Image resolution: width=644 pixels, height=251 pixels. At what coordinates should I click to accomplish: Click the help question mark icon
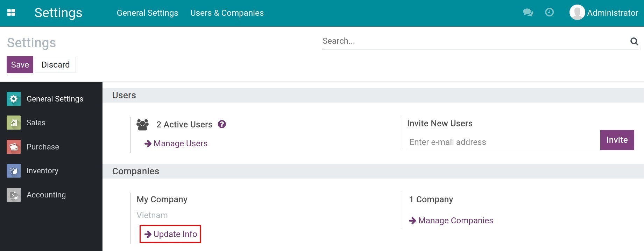coord(222,124)
